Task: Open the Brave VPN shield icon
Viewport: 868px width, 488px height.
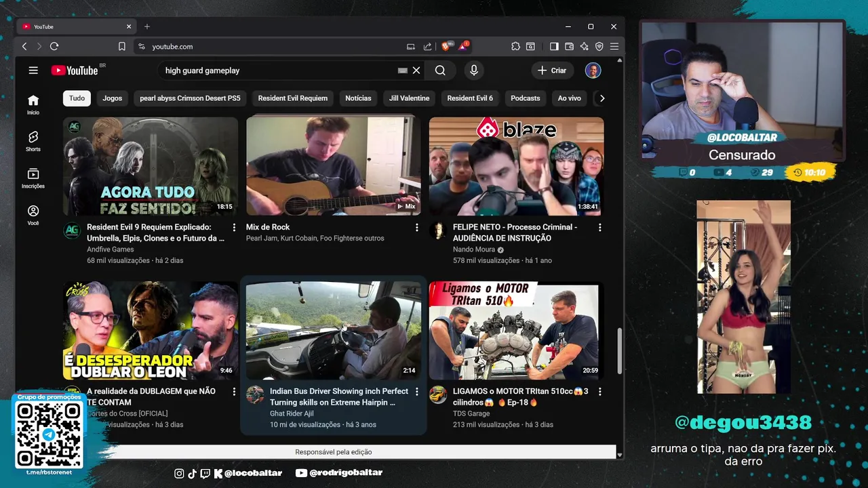Action: (599, 46)
